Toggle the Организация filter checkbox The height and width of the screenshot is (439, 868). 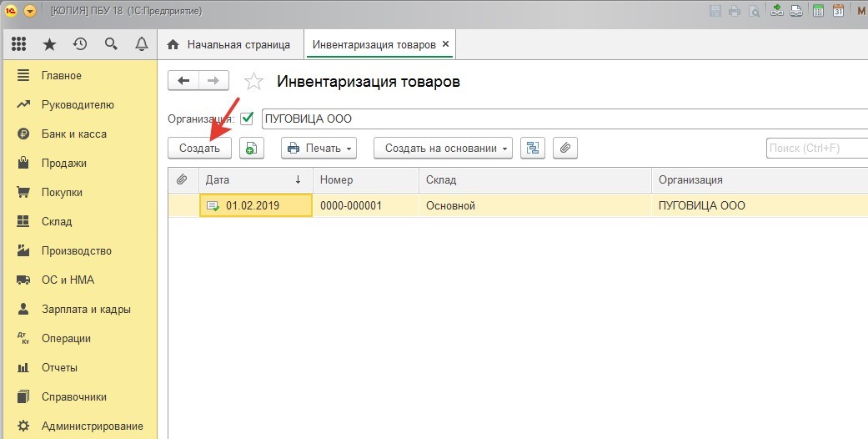247,119
